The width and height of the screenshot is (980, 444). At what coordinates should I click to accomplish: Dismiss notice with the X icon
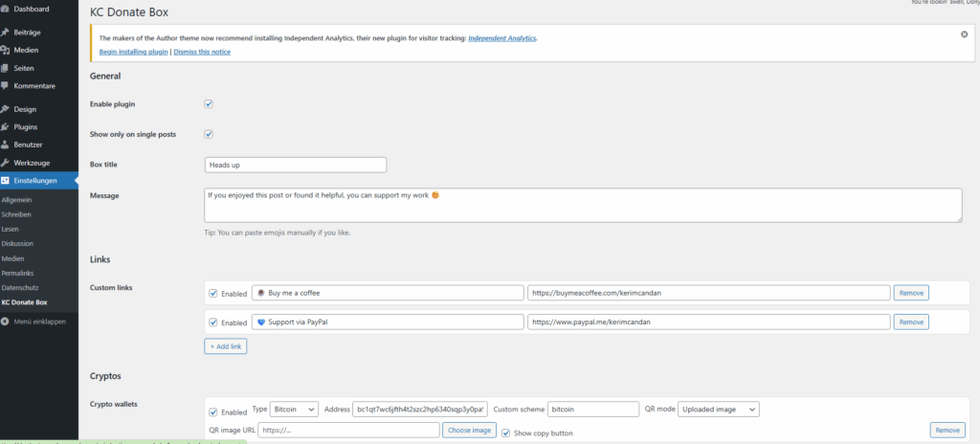pos(964,33)
